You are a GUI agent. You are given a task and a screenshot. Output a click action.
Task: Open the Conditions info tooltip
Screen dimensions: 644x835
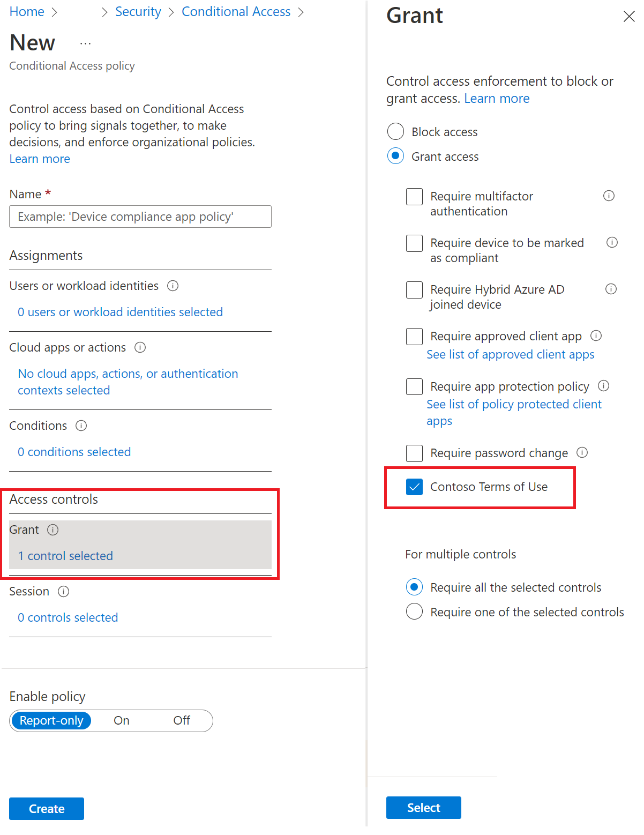point(81,425)
